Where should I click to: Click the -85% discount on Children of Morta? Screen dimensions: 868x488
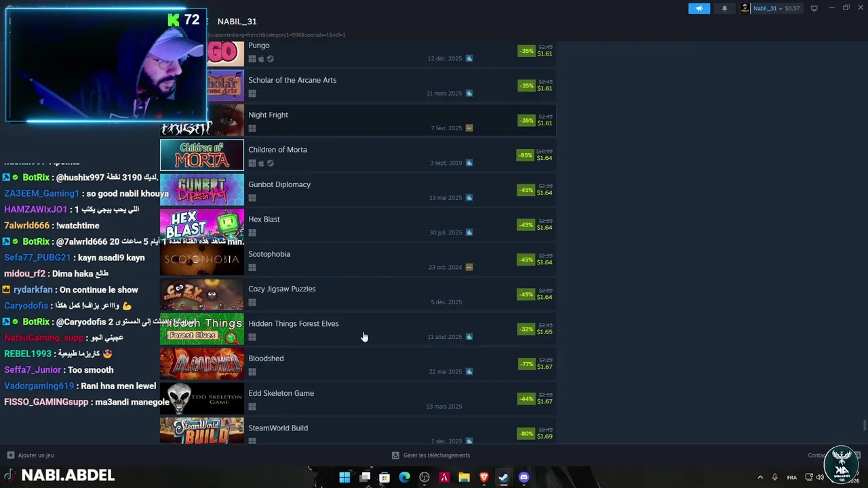(526, 155)
